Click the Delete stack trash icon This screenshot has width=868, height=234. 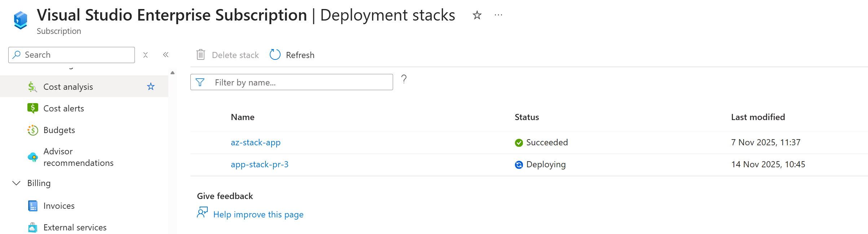[201, 55]
